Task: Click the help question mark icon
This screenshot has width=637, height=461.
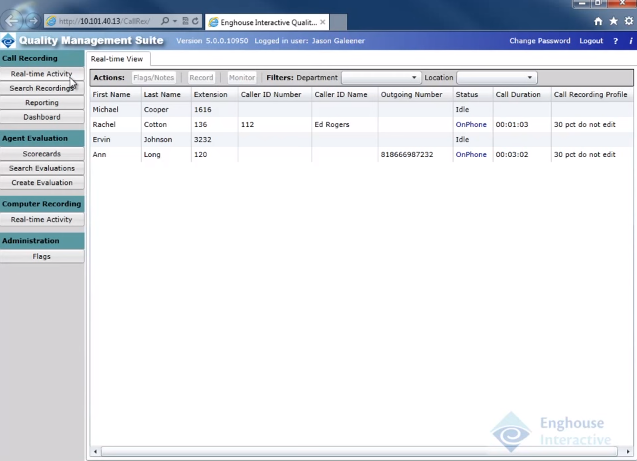Action: 615,41
